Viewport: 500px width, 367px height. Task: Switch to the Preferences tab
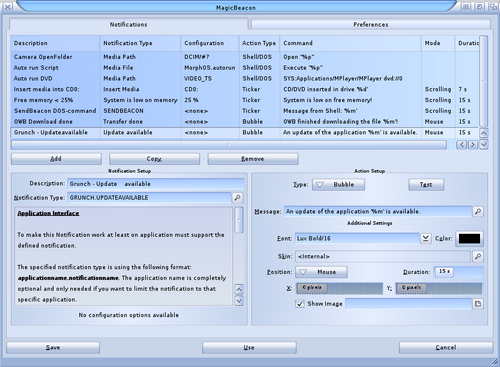point(371,24)
